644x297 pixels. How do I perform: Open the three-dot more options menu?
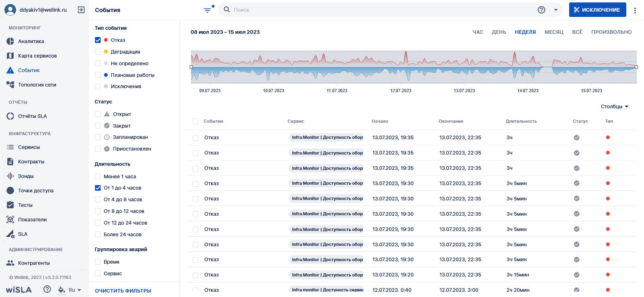(635, 10)
